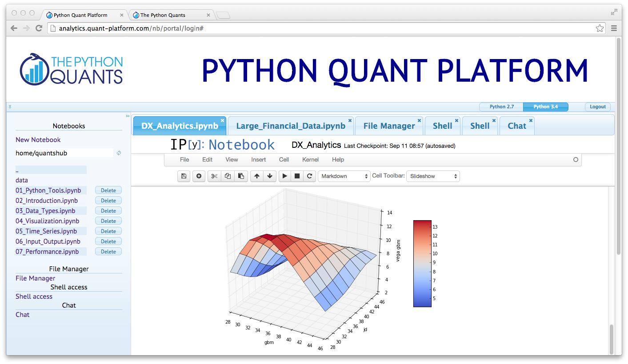Click the Shell access sidebar link
The width and height of the screenshot is (628, 364).
click(34, 297)
